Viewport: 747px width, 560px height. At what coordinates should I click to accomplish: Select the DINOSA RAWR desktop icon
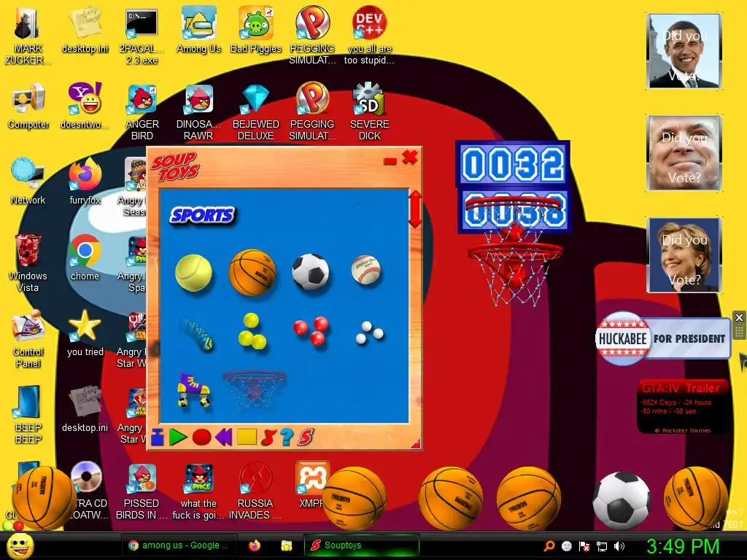(198, 112)
